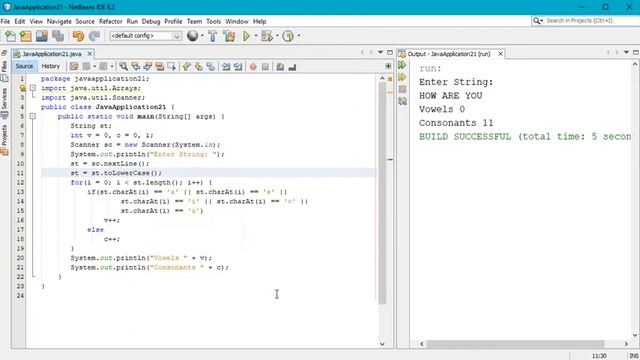640x360 pixels.
Task: Build the project with the hammer icon
Action: tap(213, 36)
